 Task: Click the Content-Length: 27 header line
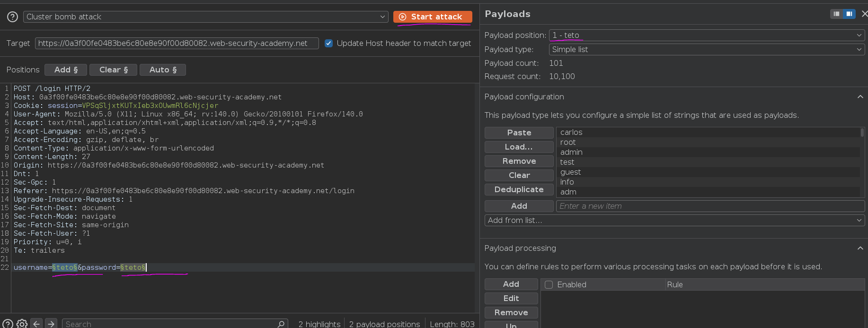click(52, 157)
